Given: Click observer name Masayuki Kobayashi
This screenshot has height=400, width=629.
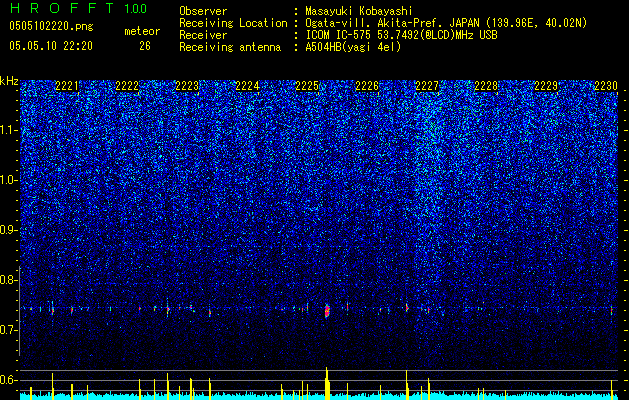Looking at the screenshot, I should click(x=359, y=11).
